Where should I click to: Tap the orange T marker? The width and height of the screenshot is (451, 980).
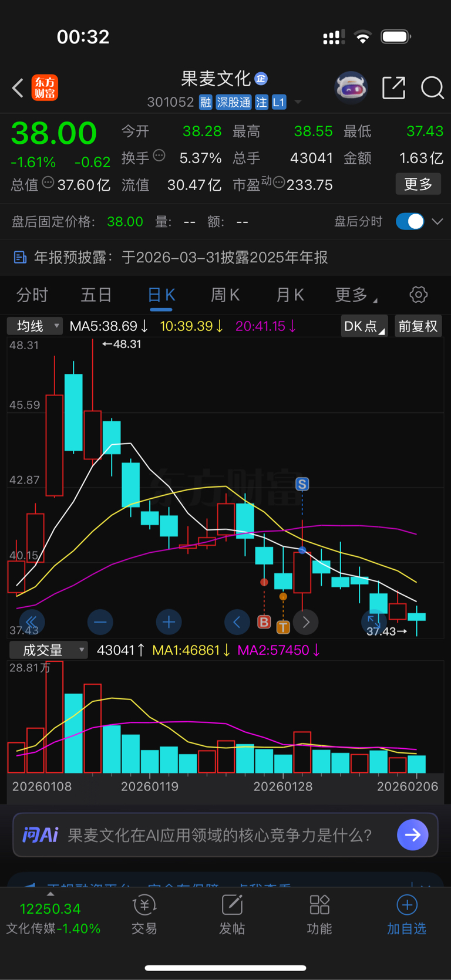click(283, 627)
